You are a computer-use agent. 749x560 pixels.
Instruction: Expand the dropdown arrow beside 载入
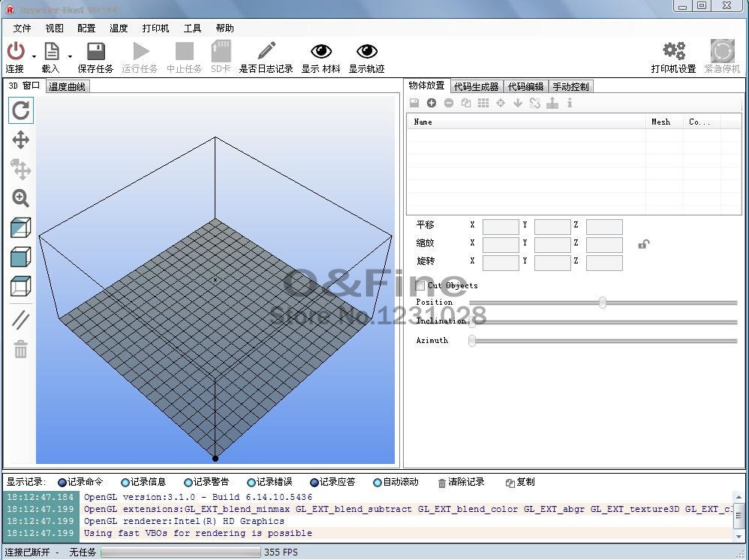70,56
